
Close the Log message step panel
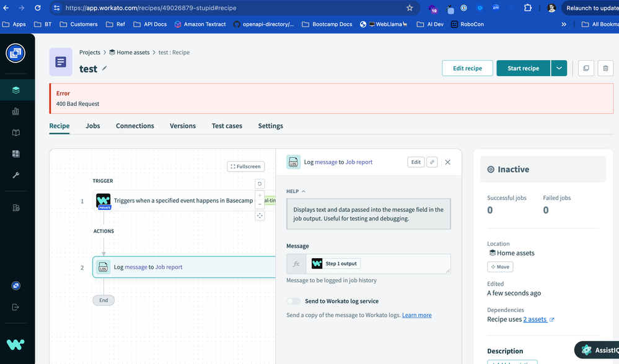tap(447, 162)
